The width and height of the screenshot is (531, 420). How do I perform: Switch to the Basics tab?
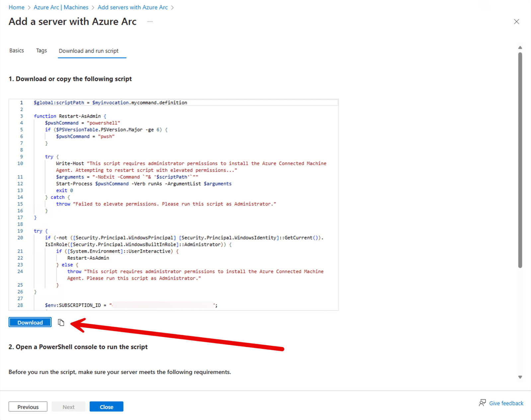tap(16, 50)
